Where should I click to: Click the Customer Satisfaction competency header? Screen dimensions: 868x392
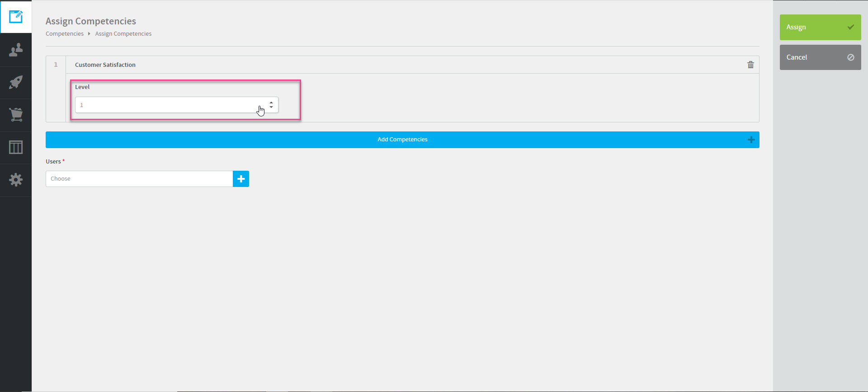[105, 65]
